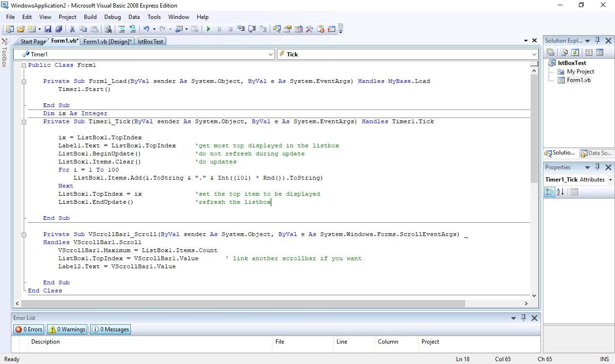Collapse the Form1_Load sub outline
Image resolution: width=615 pixels, height=364 pixels.
[x=24, y=82]
